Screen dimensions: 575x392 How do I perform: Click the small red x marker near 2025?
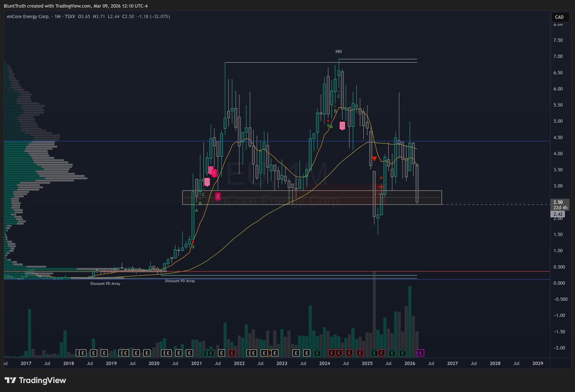[381, 178]
